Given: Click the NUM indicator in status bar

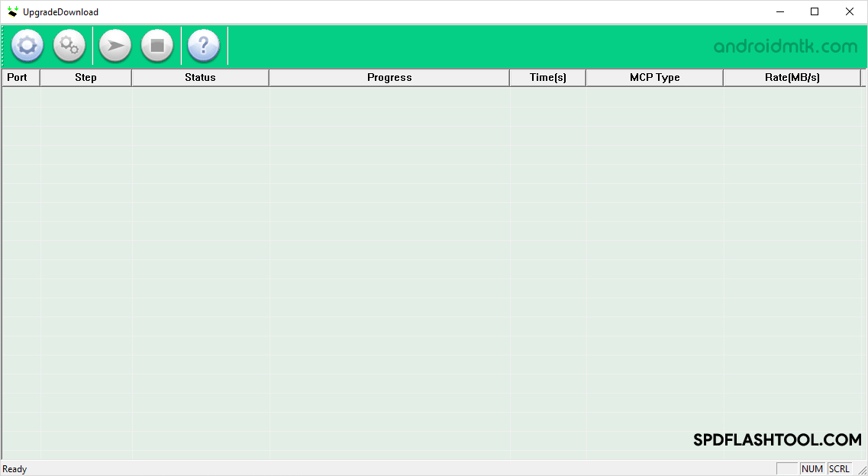Looking at the screenshot, I should pos(812,469).
